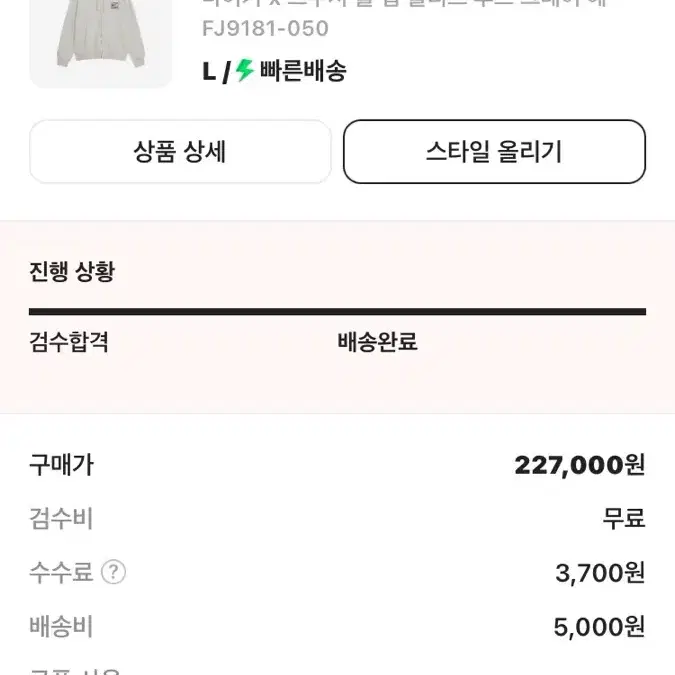Click the 구매가 row label

coord(61,465)
